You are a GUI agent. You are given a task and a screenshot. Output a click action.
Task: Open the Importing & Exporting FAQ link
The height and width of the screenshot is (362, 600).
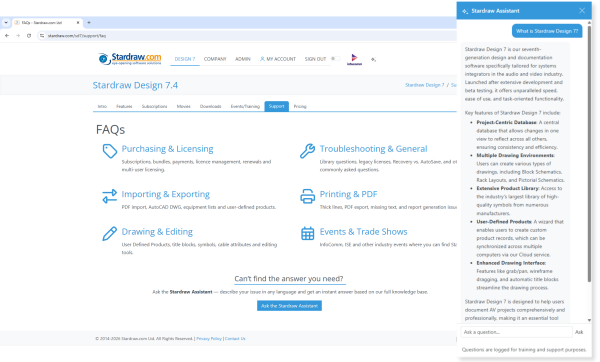(x=166, y=194)
